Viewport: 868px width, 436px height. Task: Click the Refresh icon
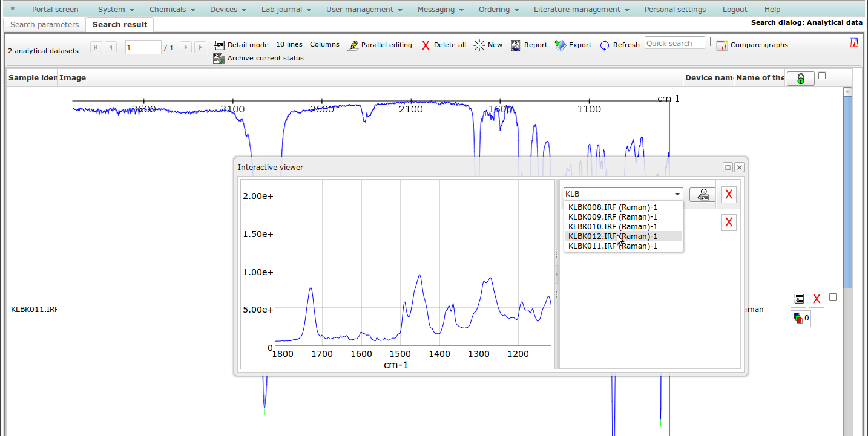605,45
